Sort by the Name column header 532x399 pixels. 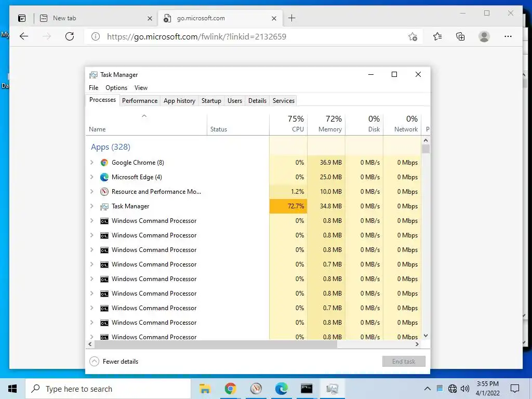(146, 124)
